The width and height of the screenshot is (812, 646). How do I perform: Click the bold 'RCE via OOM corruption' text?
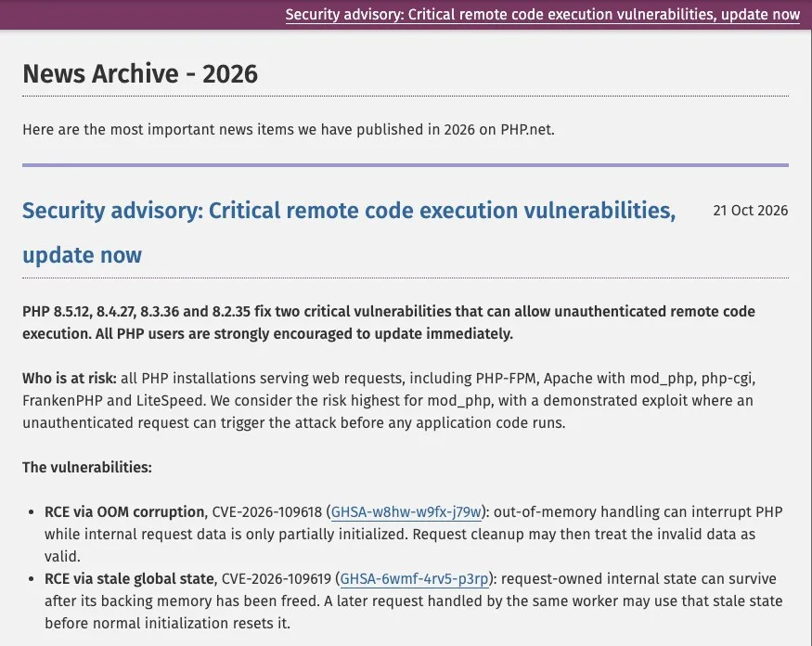(x=124, y=511)
